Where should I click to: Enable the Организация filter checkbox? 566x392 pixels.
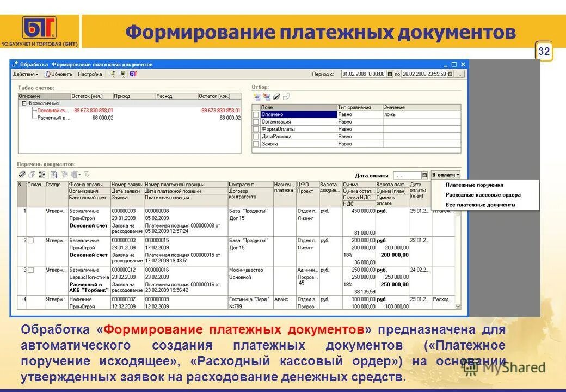255,122
